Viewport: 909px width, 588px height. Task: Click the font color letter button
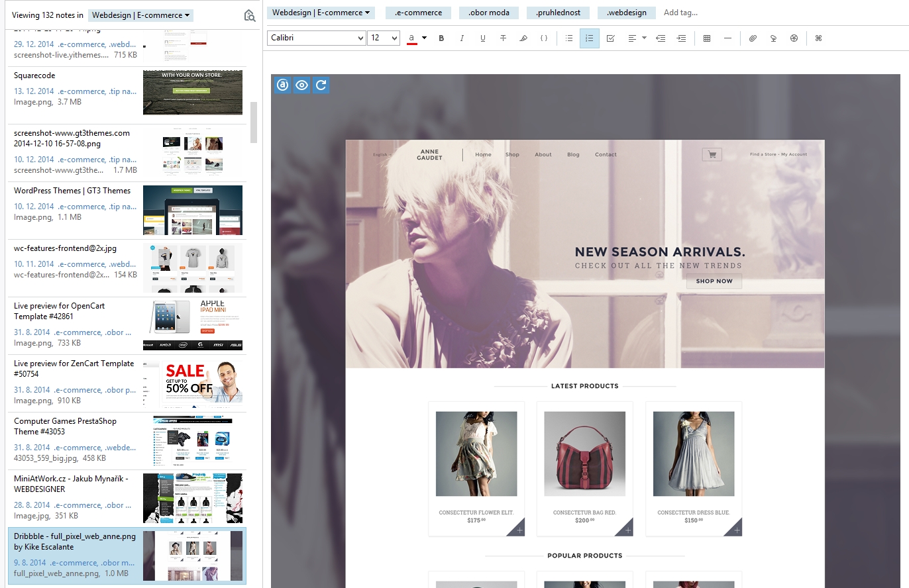pos(412,38)
